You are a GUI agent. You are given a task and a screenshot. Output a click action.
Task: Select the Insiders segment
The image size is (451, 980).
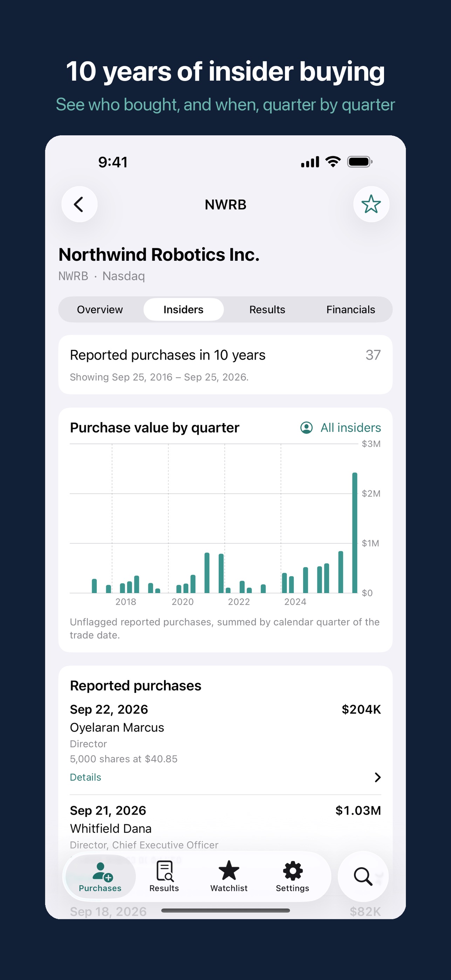tap(184, 309)
